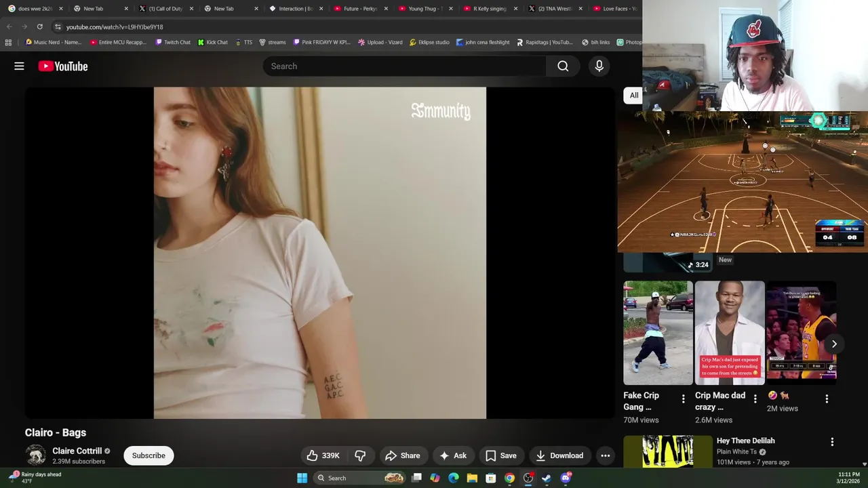This screenshot has height=488, width=868.
Task: Subscribe to Claire Cottrill
Action: tap(149, 455)
